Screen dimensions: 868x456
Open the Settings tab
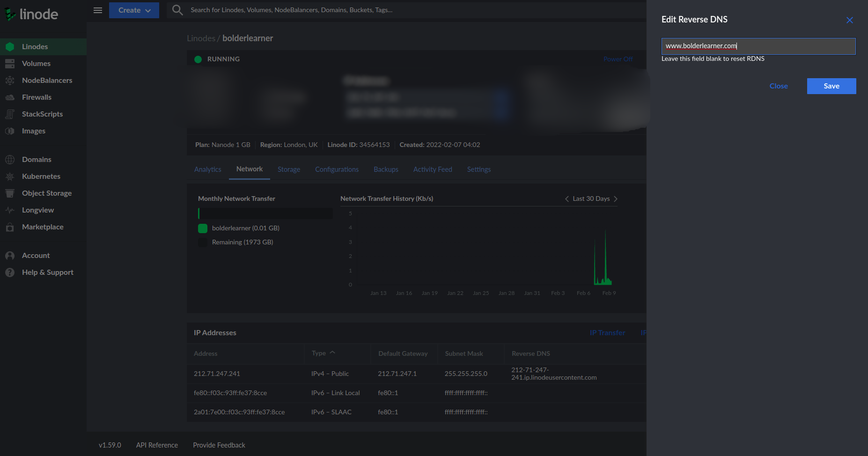point(479,169)
